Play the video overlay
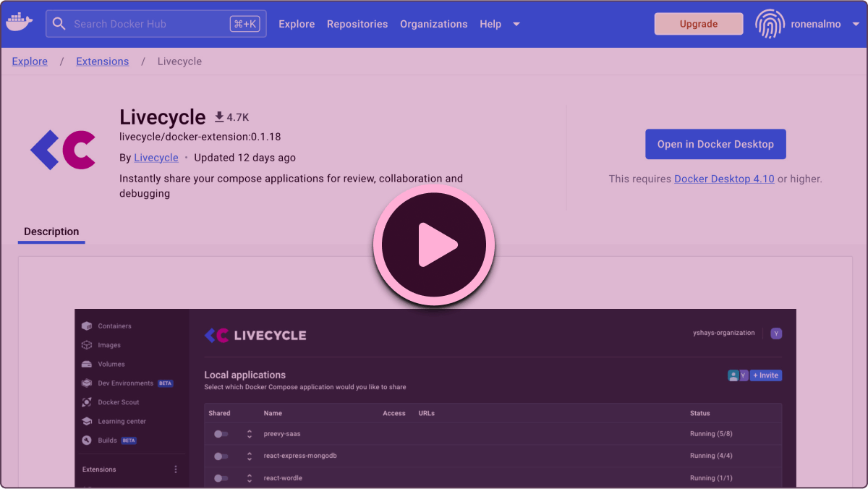Viewport: 868px width, 489px height. tap(434, 244)
